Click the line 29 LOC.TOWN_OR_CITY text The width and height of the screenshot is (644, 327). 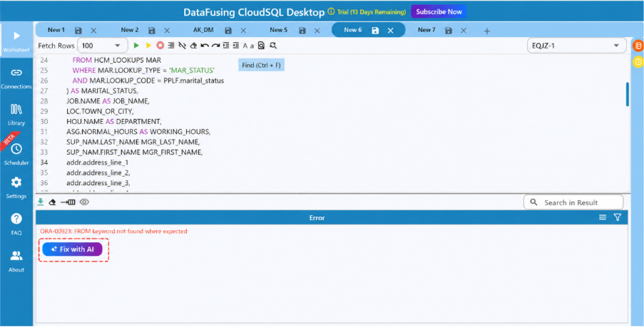100,111
